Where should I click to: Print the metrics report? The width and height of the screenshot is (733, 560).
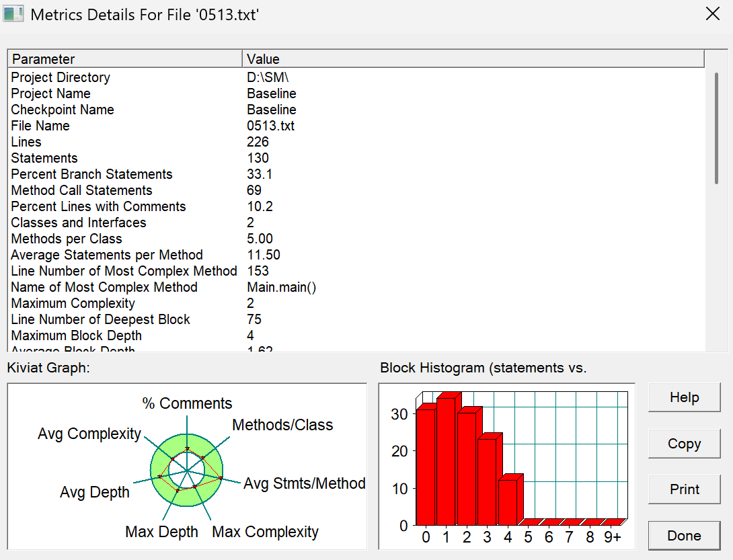click(x=685, y=489)
